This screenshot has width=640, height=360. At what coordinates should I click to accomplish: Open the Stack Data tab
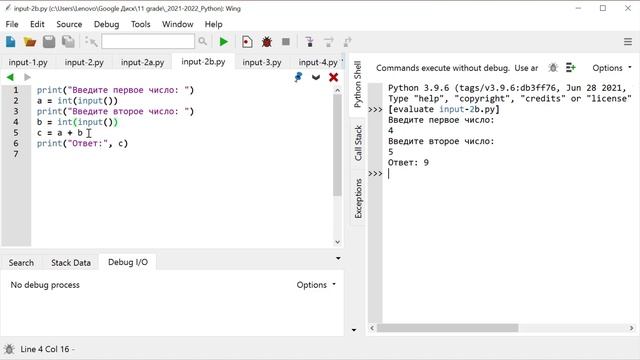click(71, 262)
